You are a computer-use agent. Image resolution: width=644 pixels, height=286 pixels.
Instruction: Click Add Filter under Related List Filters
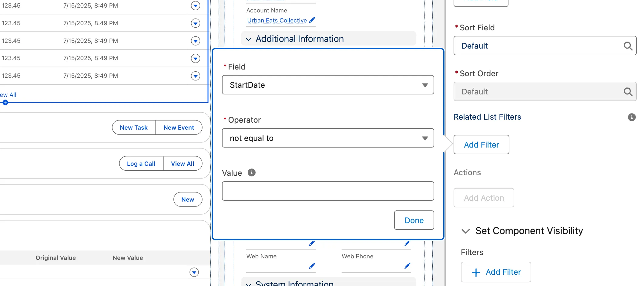481,145
